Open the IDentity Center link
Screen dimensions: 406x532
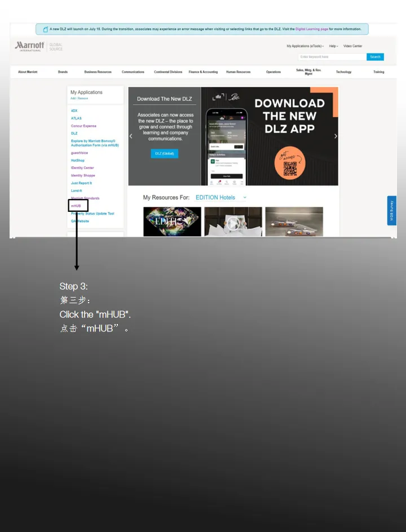tap(82, 168)
